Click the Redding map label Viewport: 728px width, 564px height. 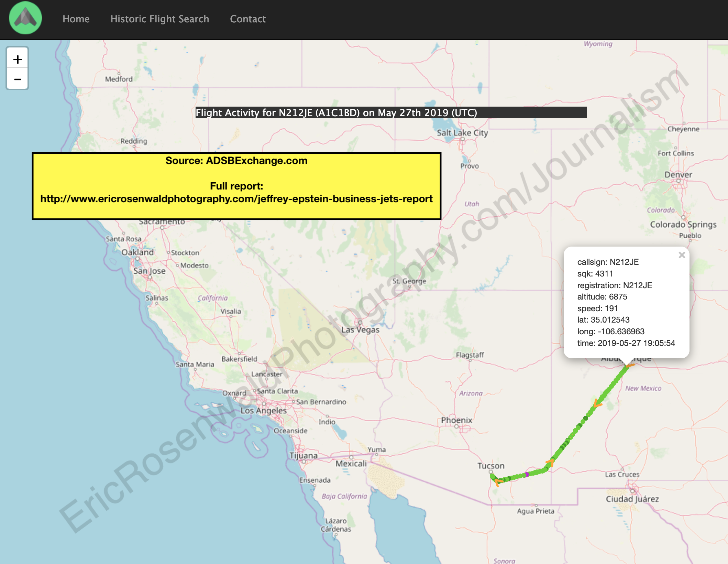tap(134, 141)
